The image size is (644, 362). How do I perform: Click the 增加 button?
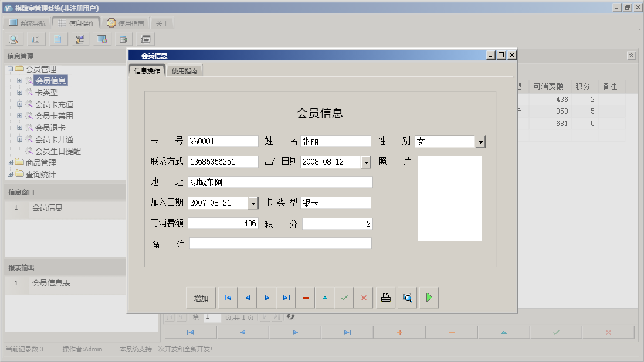click(201, 298)
